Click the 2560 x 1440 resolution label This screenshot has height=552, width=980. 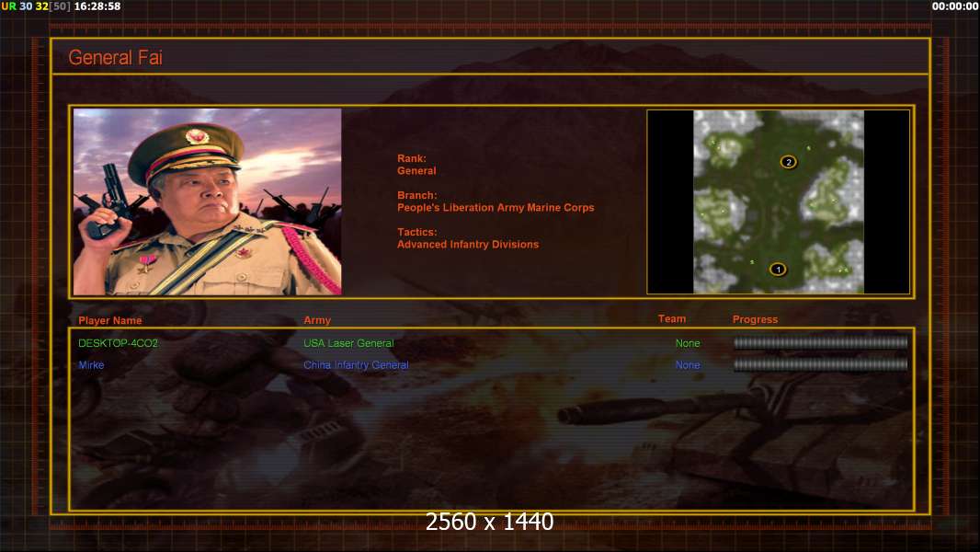pos(489,522)
